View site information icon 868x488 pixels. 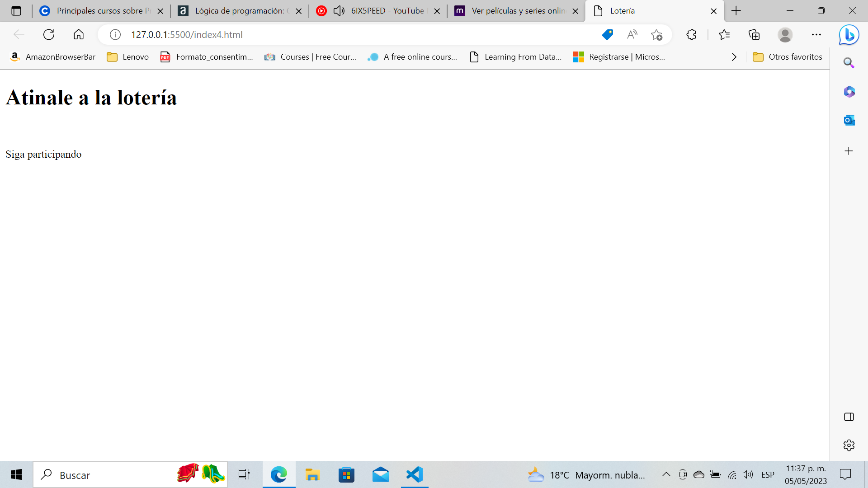pyautogui.click(x=115, y=34)
